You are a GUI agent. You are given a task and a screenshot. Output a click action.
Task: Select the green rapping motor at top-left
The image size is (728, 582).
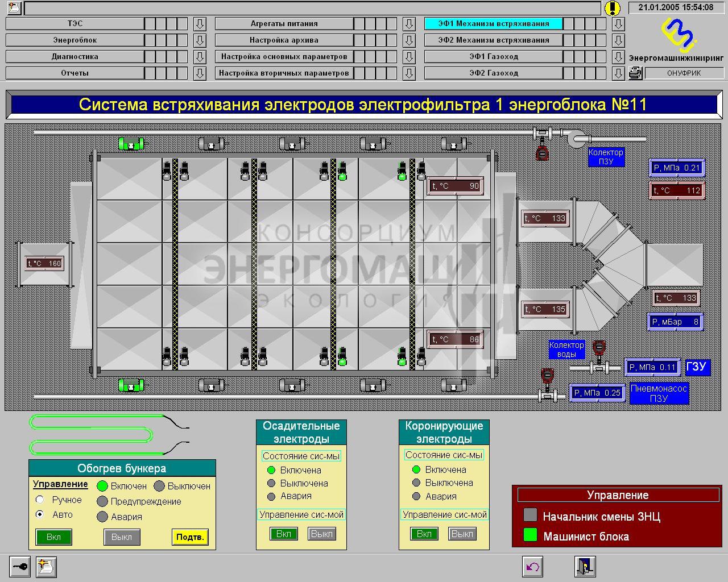pos(131,144)
